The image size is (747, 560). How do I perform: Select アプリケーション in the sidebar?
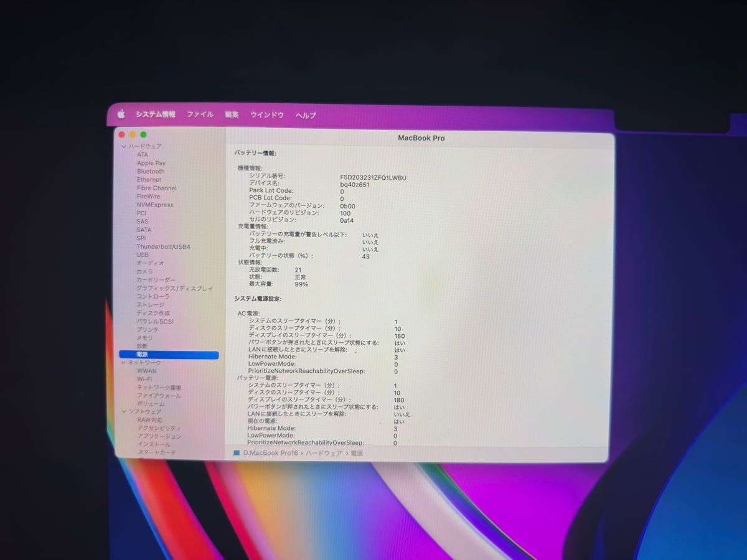(x=159, y=437)
